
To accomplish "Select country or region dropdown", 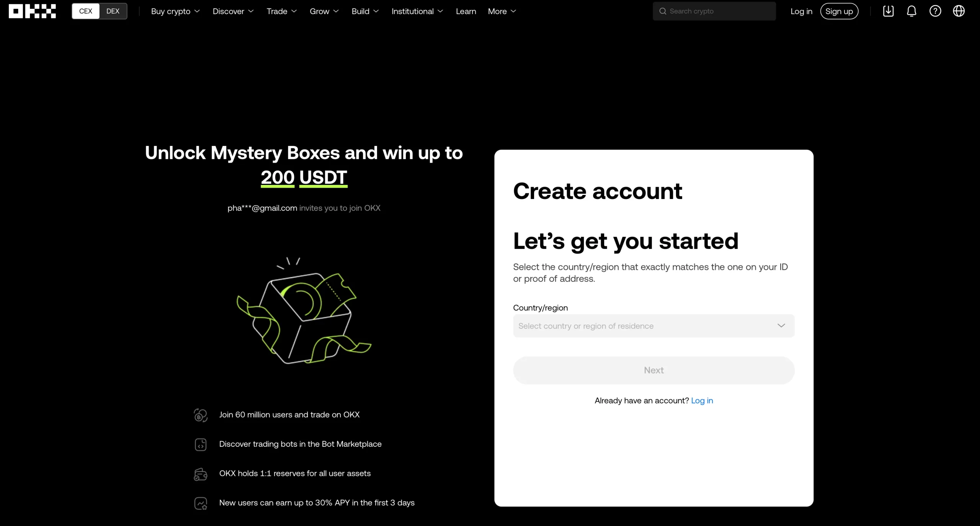I will (x=653, y=326).
